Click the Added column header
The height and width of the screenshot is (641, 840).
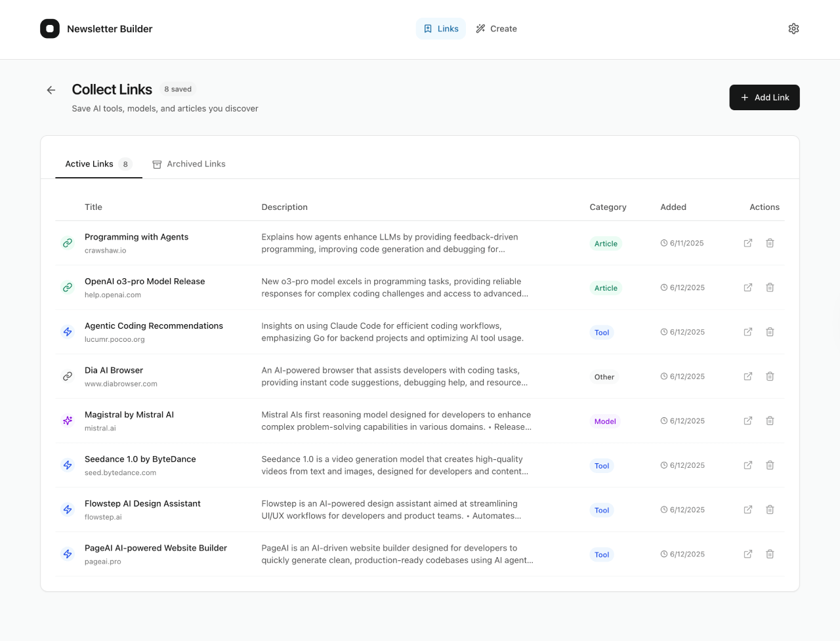pos(673,207)
